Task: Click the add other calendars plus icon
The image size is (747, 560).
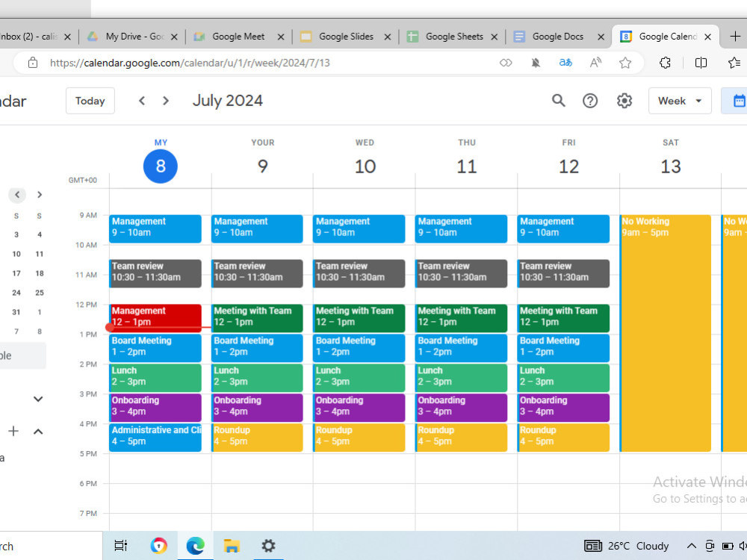Action: pos(13,432)
